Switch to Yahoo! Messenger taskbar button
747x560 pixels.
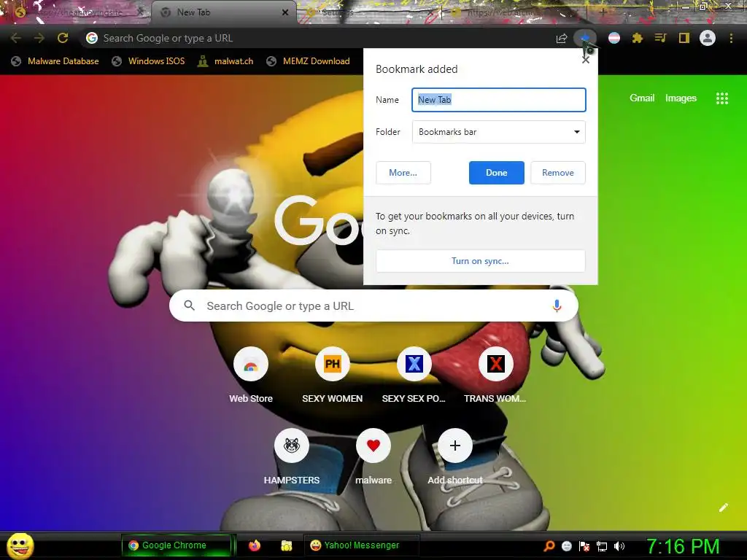pos(361,545)
